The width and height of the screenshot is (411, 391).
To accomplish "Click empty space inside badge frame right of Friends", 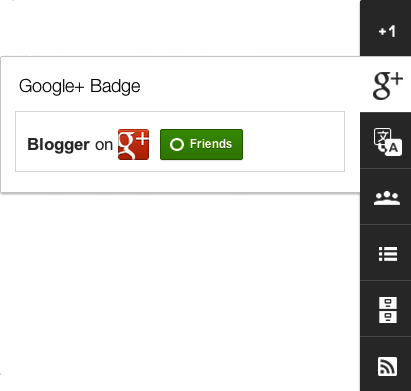I will [x=293, y=142].
